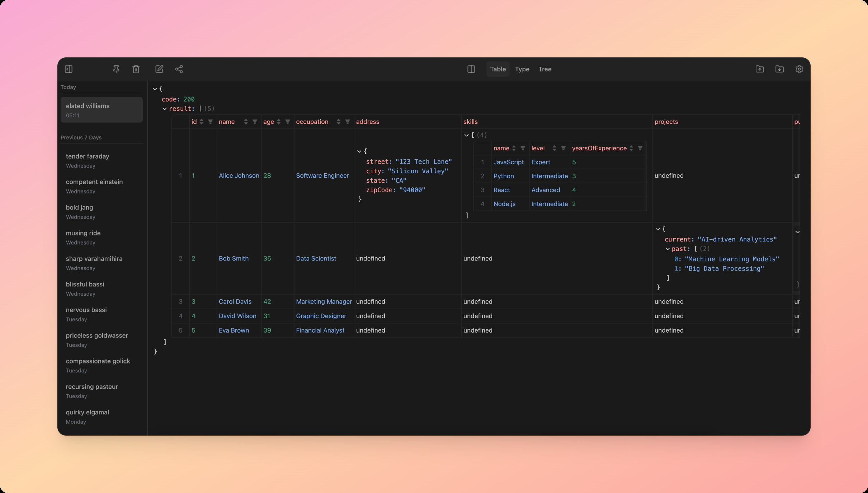868x493 pixels.
Task: Sort by the id column
Action: (x=202, y=122)
